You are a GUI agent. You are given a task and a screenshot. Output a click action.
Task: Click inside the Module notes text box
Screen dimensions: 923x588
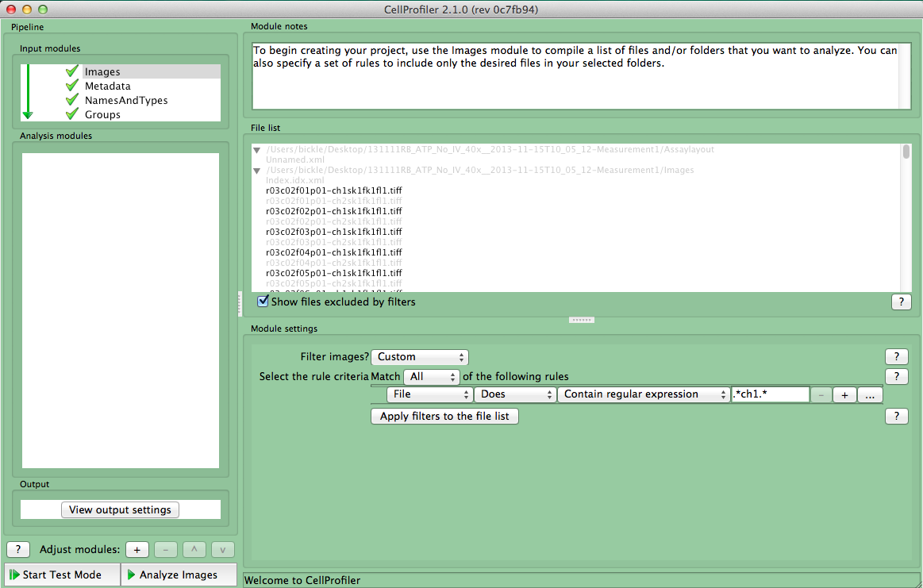pyautogui.click(x=575, y=76)
